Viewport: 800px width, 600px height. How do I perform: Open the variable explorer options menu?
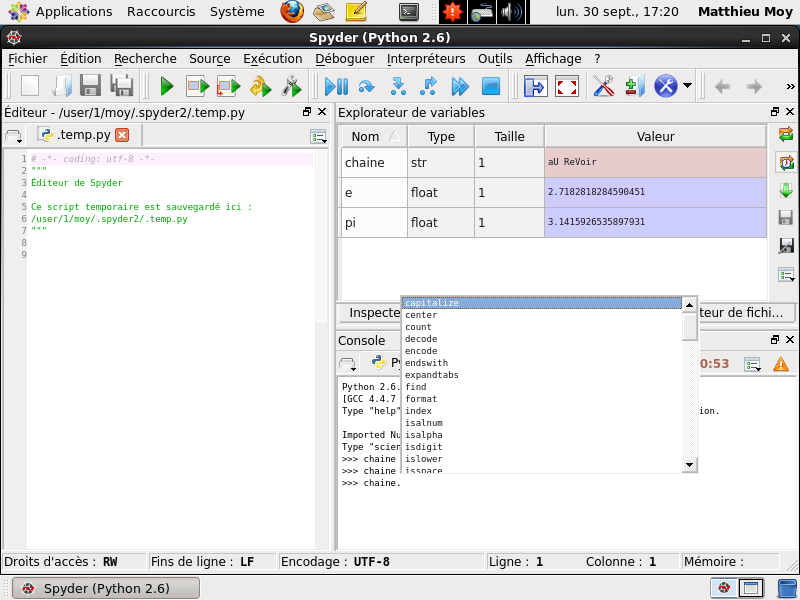coord(786,275)
